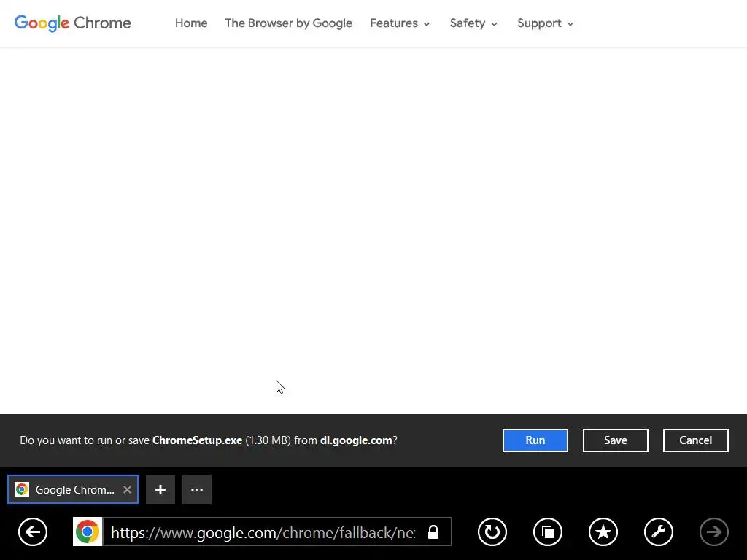
Task: Refresh the page
Action: click(x=492, y=532)
